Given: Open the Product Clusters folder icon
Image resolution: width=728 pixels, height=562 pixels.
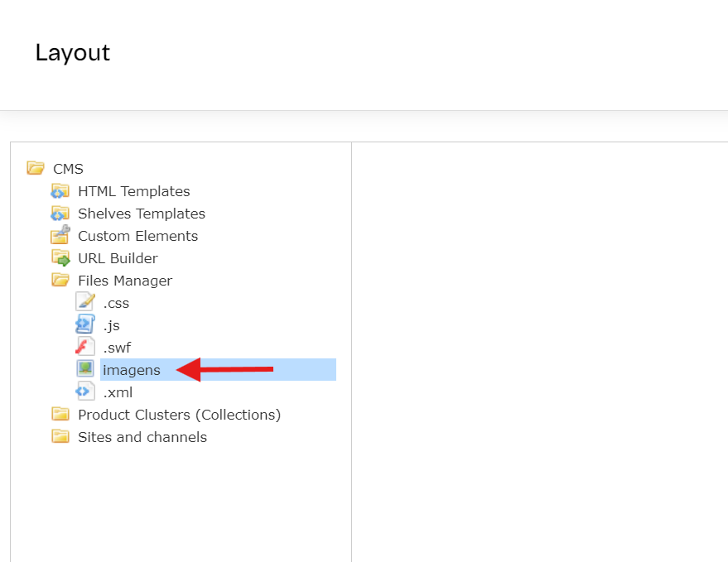Looking at the screenshot, I should point(60,414).
